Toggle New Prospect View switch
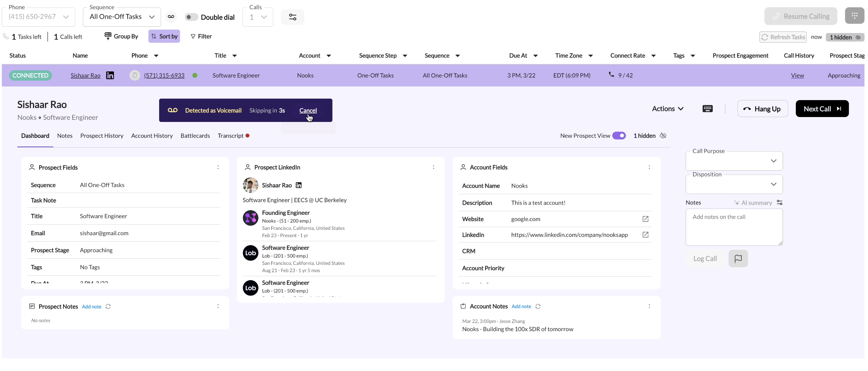Viewport: 868px width, 371px height. 619,136
